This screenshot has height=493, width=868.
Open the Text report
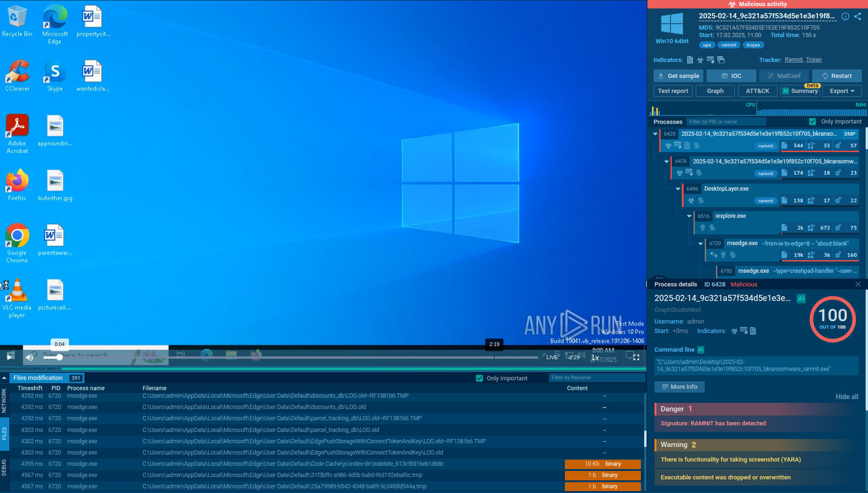pos(673,91)
